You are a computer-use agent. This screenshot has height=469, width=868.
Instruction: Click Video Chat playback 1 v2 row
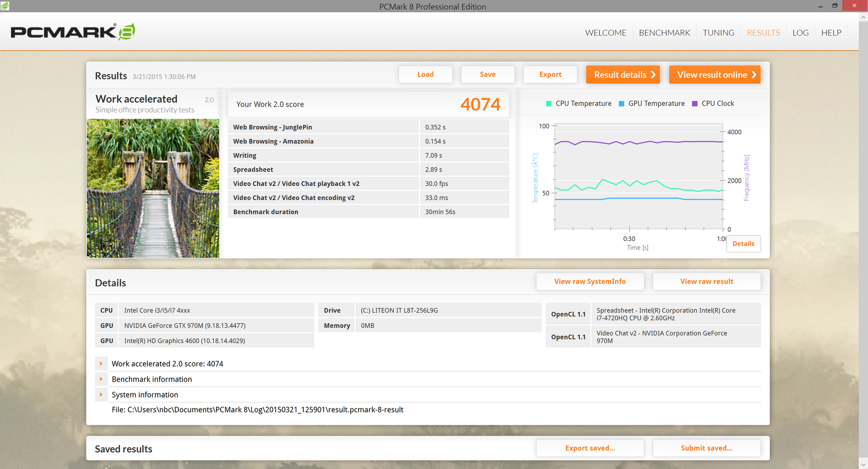point(368,184)
